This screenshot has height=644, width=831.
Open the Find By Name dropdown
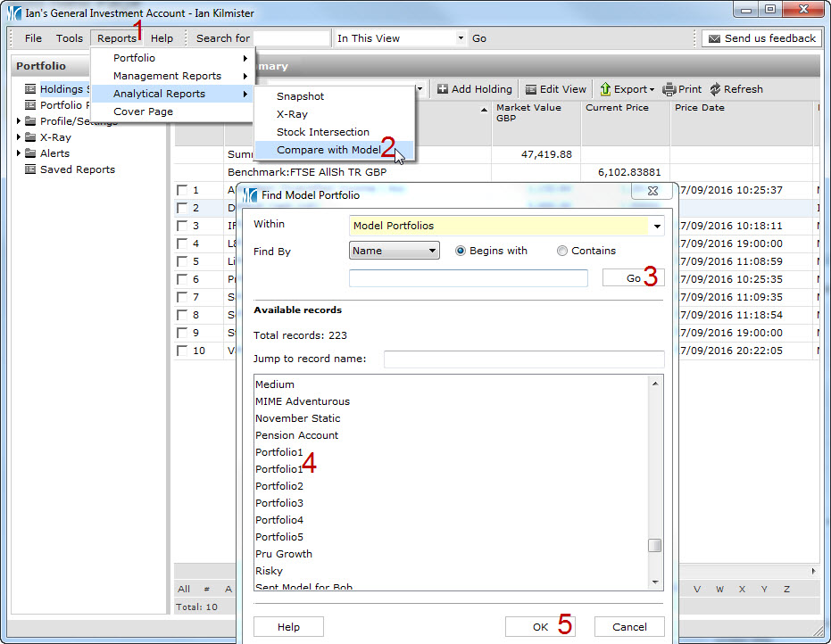point(433,252)
